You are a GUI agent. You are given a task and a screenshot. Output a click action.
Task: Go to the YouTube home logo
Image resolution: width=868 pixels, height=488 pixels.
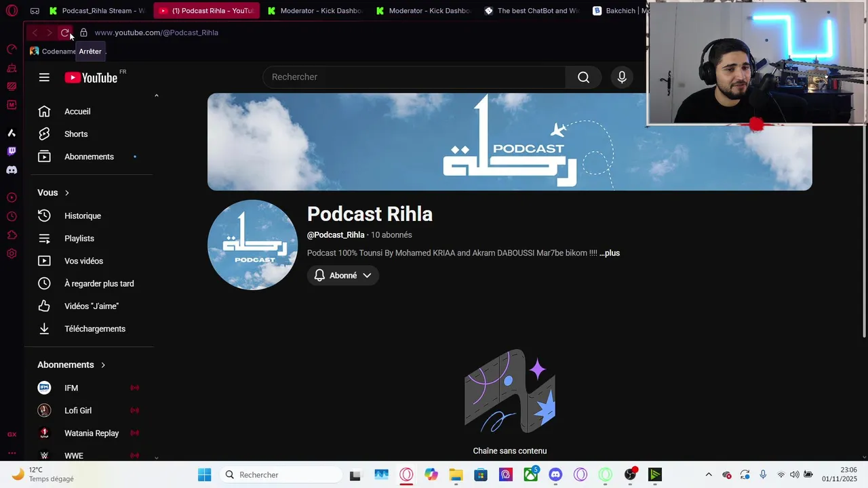[x=92, y=77]
